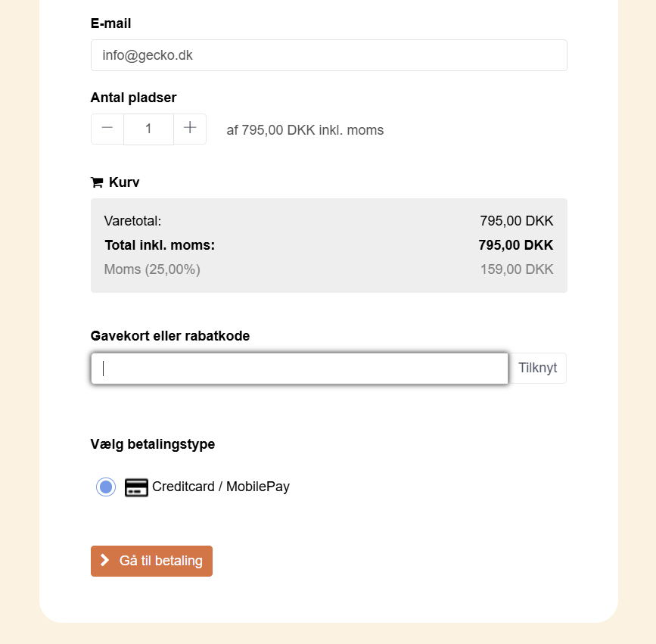
Task: Click the Gavekort eller rabatkode text field
Action: pos(300,369)
